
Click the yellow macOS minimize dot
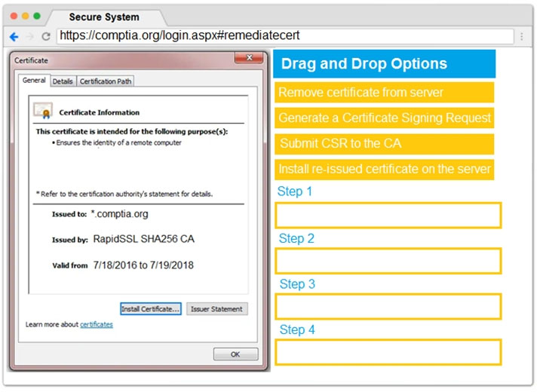(x=26, y=16)
